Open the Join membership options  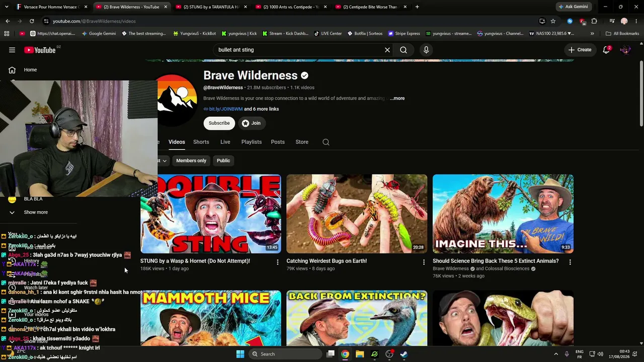pos(251,123)
